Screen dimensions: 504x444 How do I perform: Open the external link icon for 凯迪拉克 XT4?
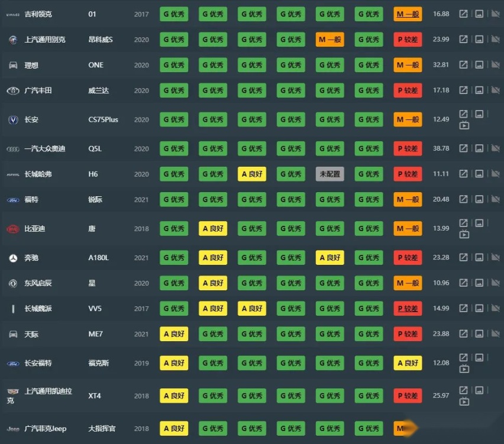(463, 390)
